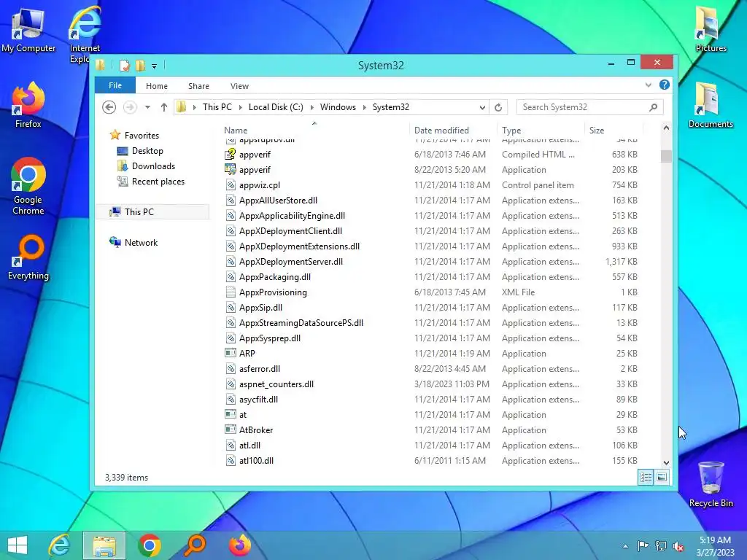Screen dimensions: 747x560
Task: Switch to Details view in status bar
Action: (x=646, y=477)
